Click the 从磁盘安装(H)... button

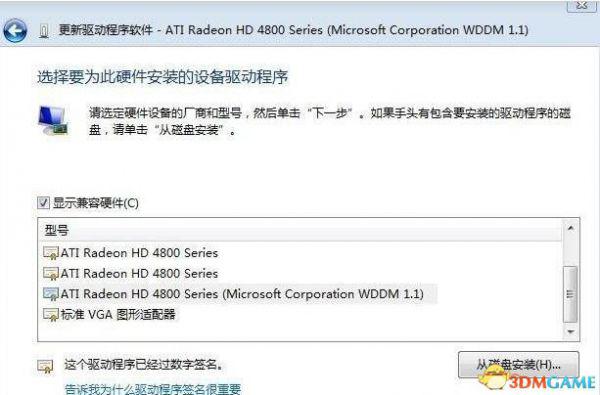point(518,365)
